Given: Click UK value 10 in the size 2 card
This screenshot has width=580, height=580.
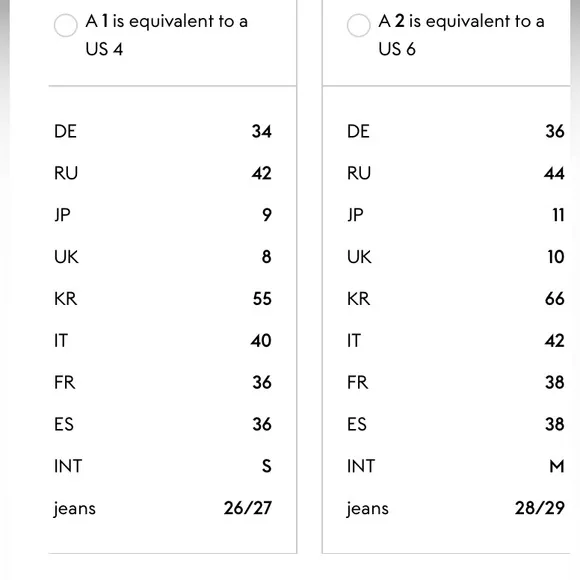Looking at the screenshot, I should tap(556, 257).
